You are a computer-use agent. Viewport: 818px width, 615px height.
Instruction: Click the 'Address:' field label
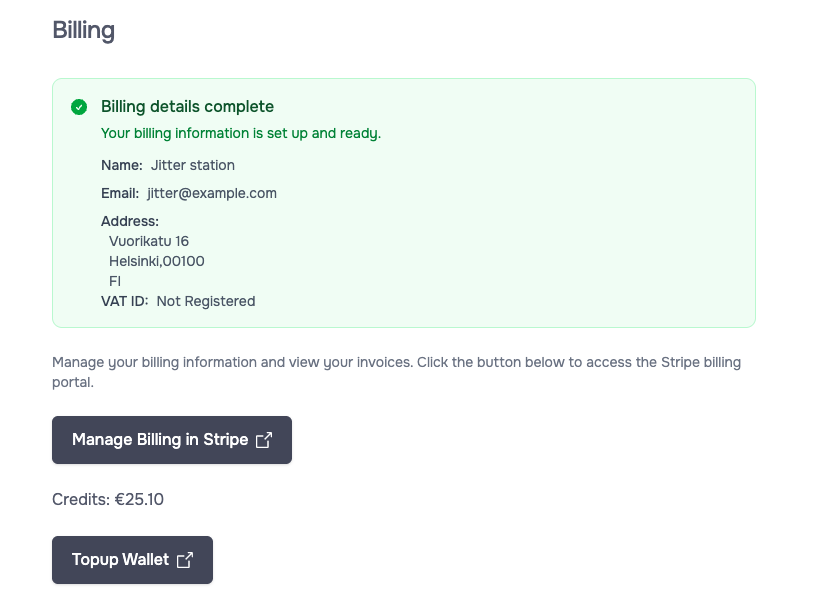[x=130, y=221]
